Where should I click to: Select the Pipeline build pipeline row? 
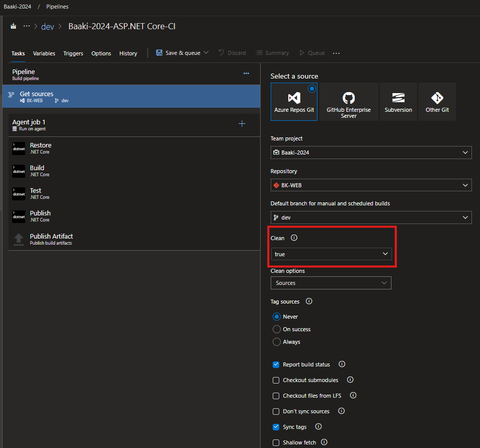[131, 74]
